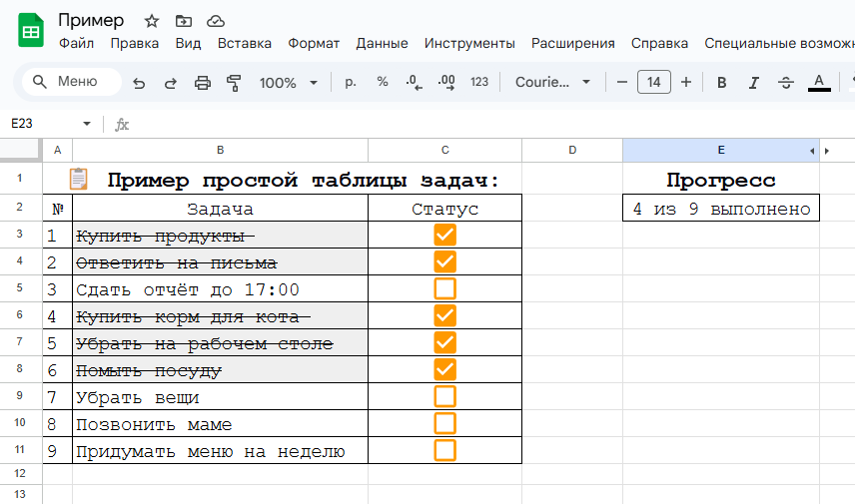Screen dimensions: 855x504
Task: Check the Придумать меню на неделю checkbox
Action: pos(444,450)
